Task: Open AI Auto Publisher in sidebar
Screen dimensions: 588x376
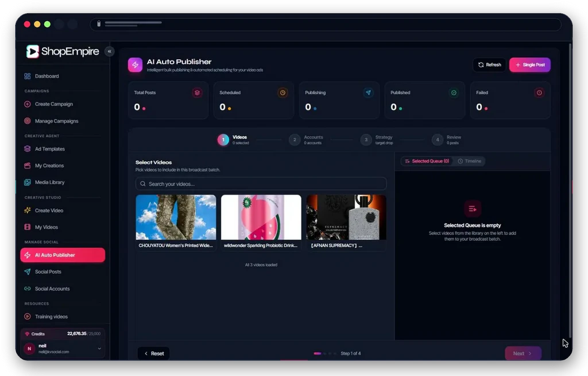Action: tap(63, 255)
